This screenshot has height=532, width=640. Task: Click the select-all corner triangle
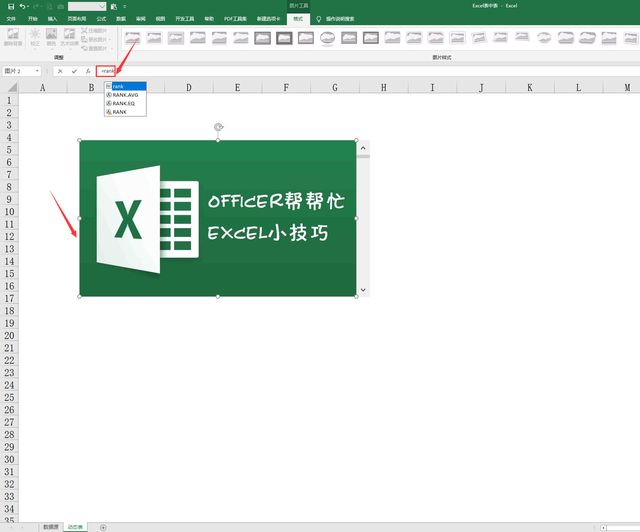tap(12, 87)
